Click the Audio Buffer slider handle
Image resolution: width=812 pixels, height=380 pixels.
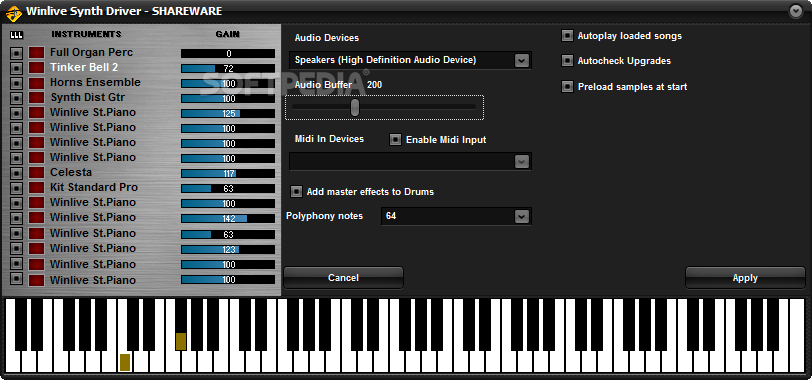click(x=355, y=107)
